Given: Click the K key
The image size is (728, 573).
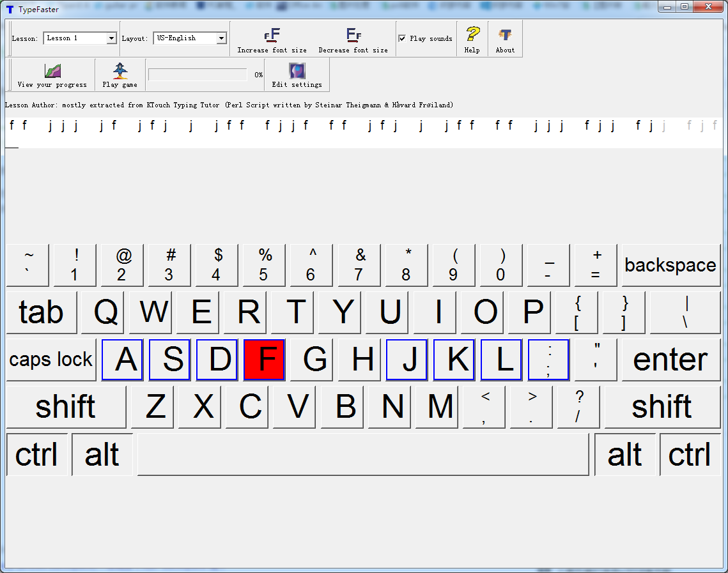Looking at the screenshot, I should click(x=454, y=360).
